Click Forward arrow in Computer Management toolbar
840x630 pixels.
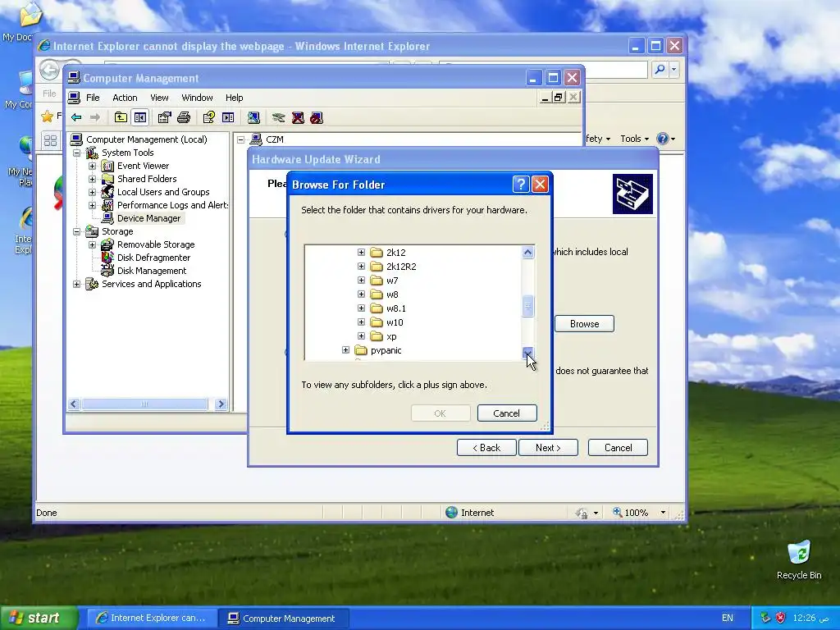point(95,118)
